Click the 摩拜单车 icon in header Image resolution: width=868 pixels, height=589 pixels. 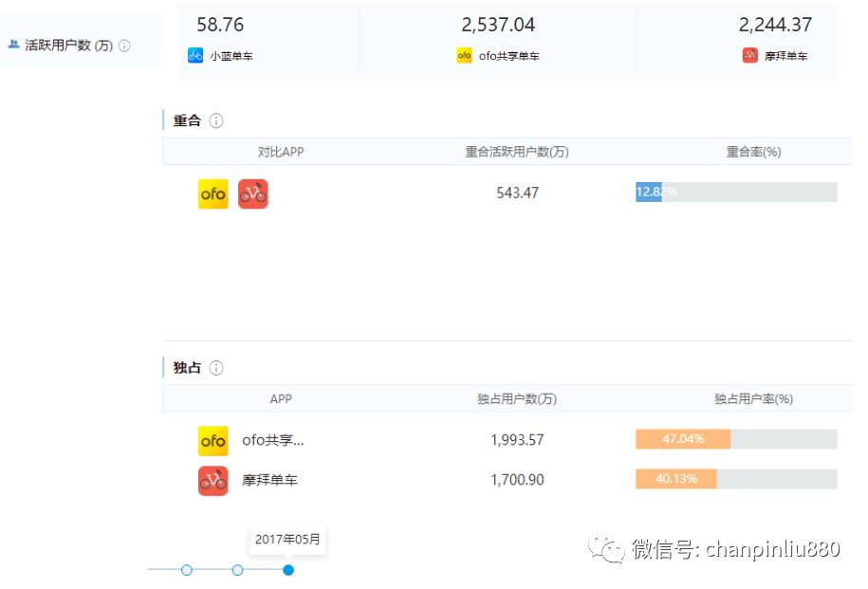[x=750, y=55]
